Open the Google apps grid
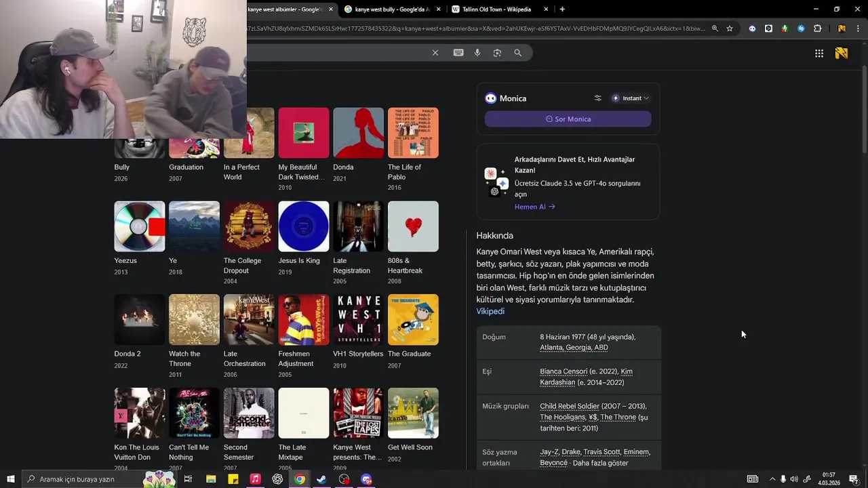Viewport: 868px width, 488px height. pyautogui.click(x=819, y=53)
